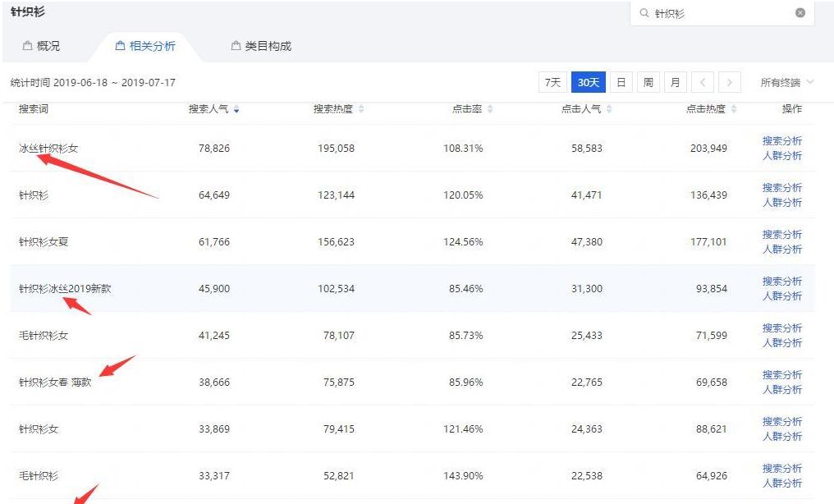Clear the 针织衫 search with the X icon
834x504 pixels.
point(801,13)
